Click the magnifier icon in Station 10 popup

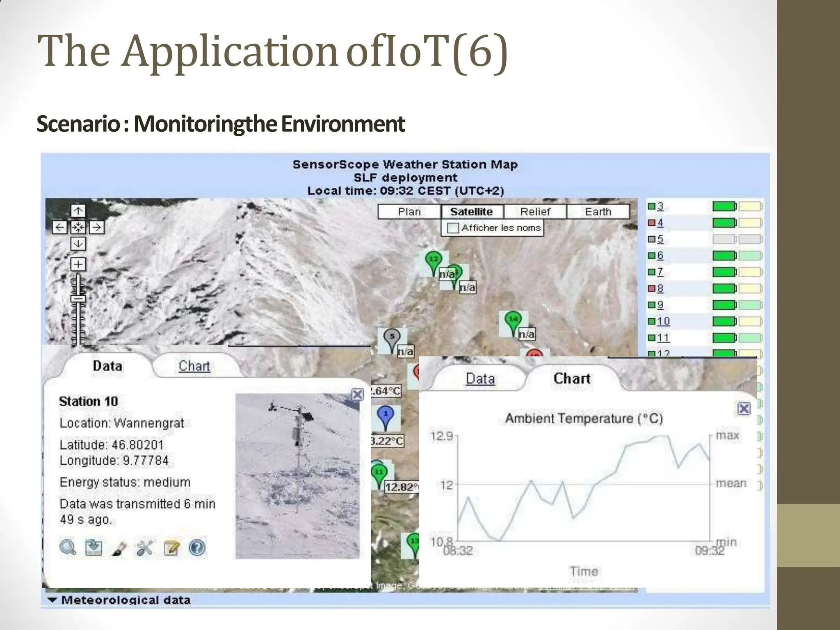click(68, 548)
